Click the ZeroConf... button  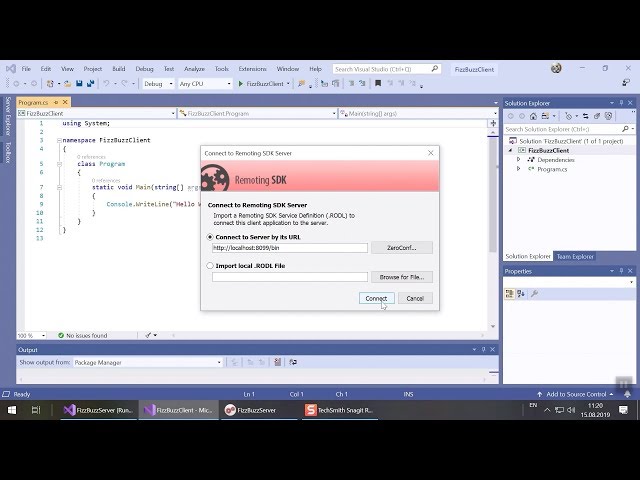pos(402,248)
